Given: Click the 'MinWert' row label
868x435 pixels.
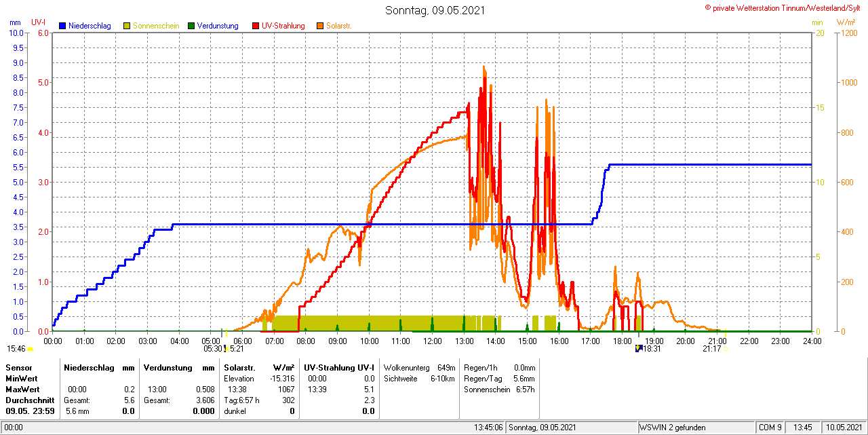Looking at the screenshot, I should coord(21,379).
